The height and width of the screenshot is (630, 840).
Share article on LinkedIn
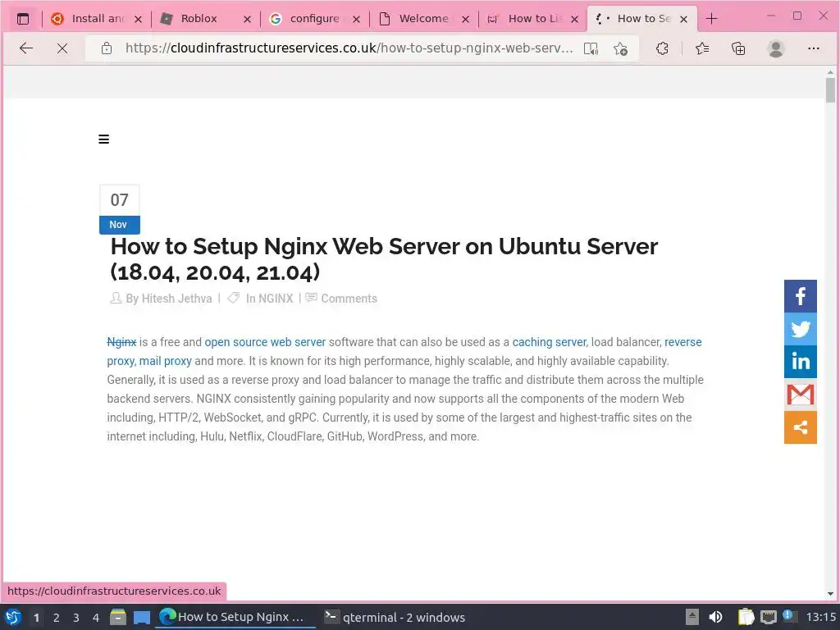tap(801, 362)
